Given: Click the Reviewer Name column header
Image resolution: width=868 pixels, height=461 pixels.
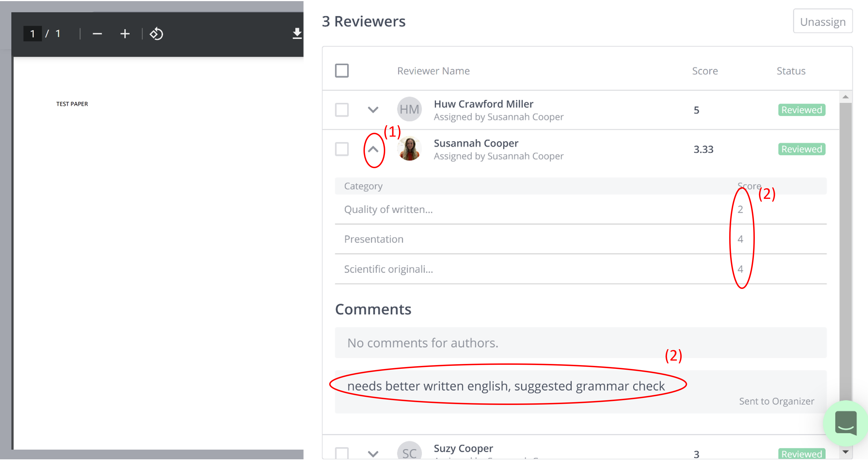Looking at the screenshot, I should 433,71.
